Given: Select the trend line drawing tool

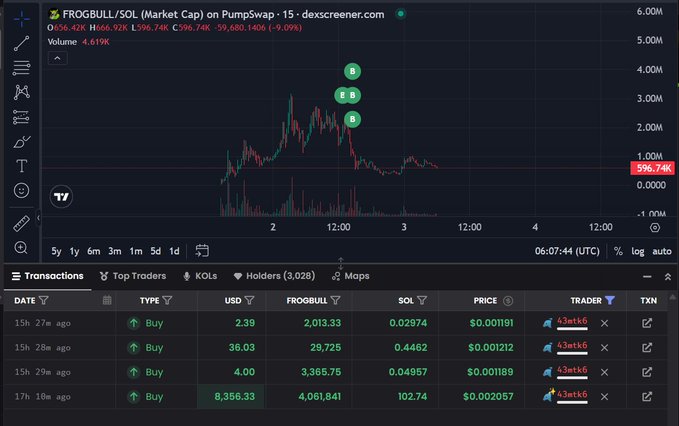Looking at the screenshot, I should [21, 43].
